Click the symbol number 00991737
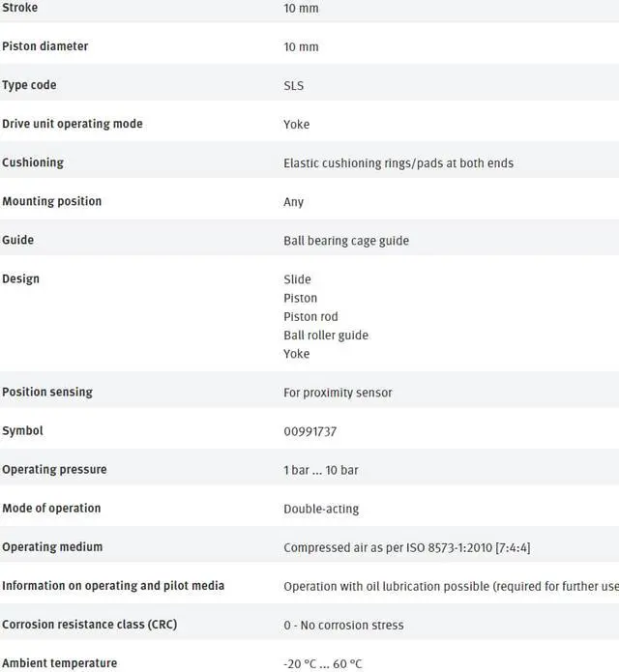619x672 pixels. [x=310, y=431]
